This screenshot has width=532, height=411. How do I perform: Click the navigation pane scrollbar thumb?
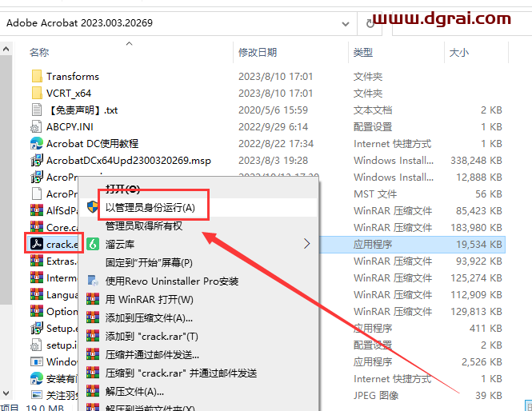(6, 180)
